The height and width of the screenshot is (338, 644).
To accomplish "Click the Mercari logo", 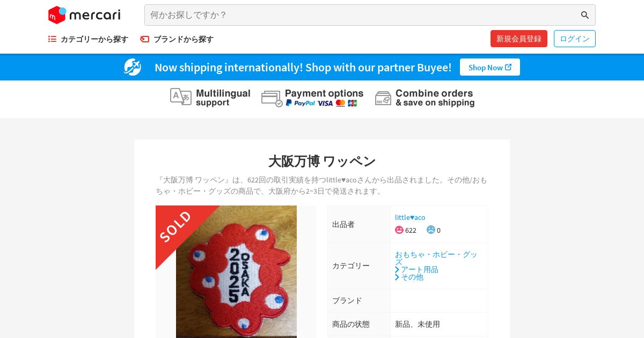I will tap(84, 15).
